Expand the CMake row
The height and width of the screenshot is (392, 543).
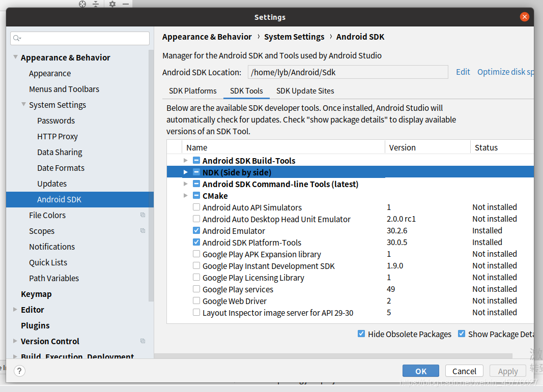[x=186, y=195]
